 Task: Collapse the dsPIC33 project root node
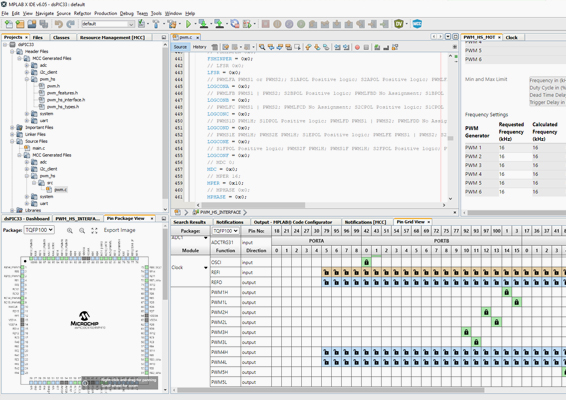pyautogui.click(x=5, y=44)
